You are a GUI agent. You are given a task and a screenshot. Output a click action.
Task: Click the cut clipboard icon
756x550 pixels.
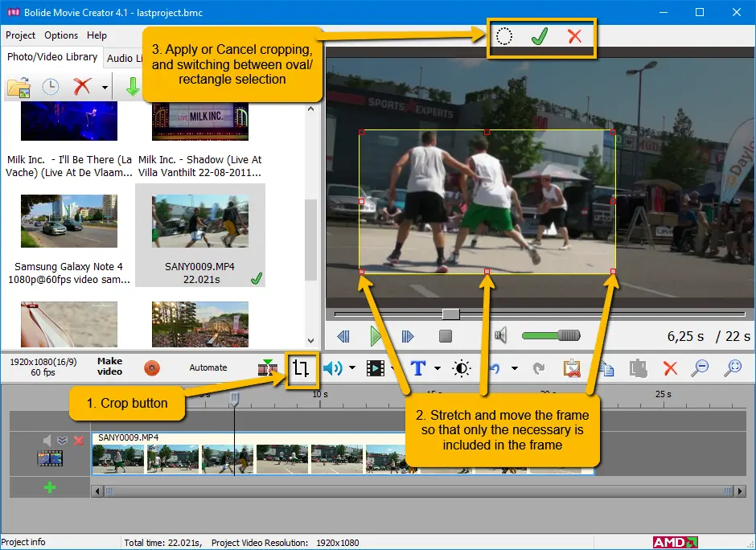(x=572, y=368)
